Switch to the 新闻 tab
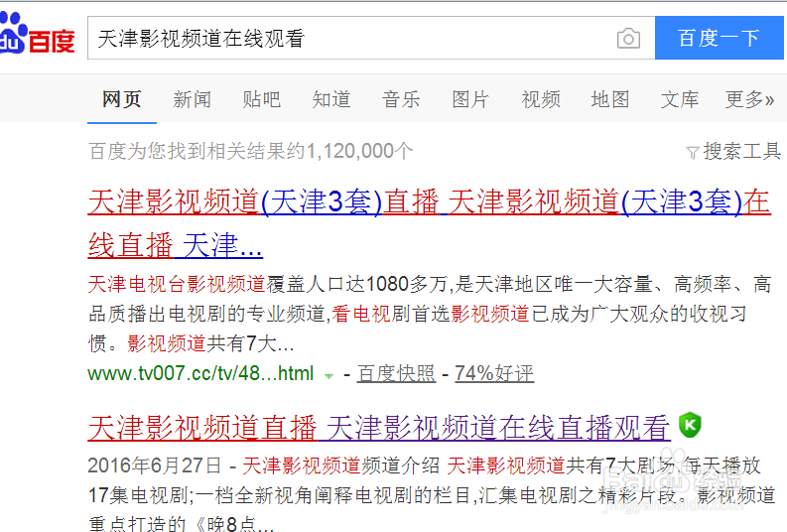787x532 pixels. 192,99
